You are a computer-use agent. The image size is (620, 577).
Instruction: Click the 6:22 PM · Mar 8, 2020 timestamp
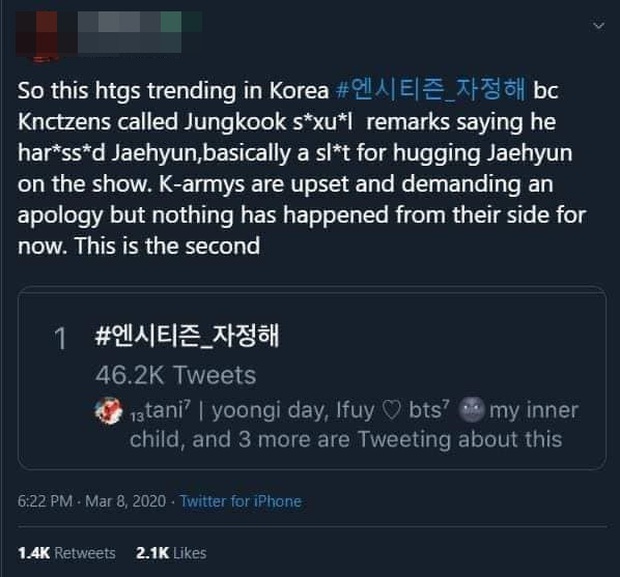tap(87, 501)
